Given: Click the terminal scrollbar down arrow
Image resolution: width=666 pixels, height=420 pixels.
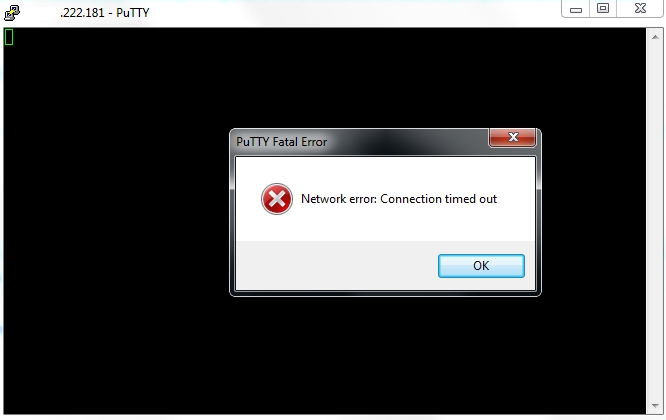Looking at the screenshot, I should (x=655, y=406).
